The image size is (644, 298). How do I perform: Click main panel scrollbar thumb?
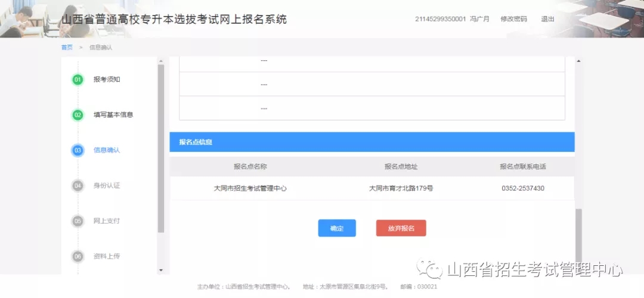click(x=578, y=234)
